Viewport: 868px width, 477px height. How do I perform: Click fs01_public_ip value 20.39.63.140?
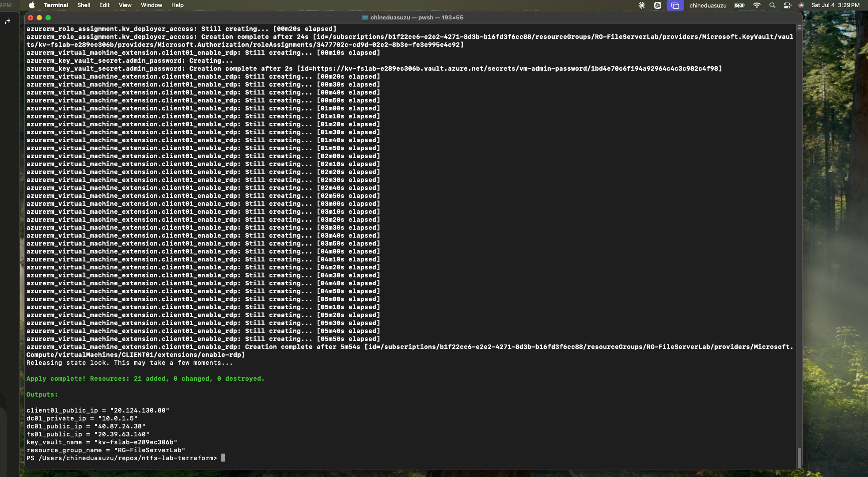pyautogui.click(x=121, y=434)
